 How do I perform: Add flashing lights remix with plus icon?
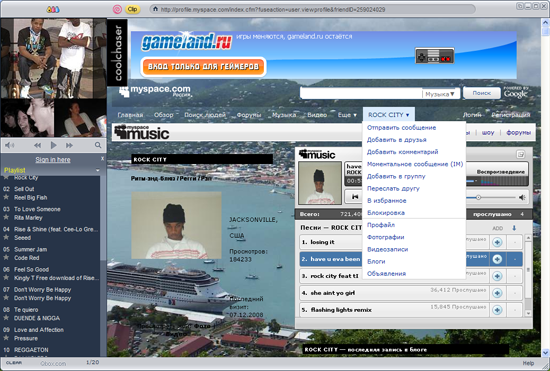pyautogui.click(x=497, y=310)
